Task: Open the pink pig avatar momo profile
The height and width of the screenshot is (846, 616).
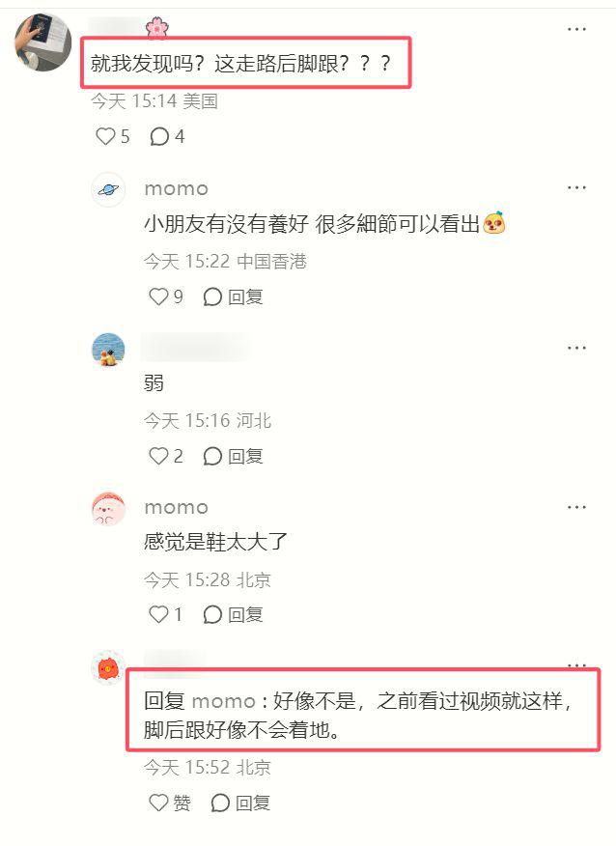Action: coord(108,509)
